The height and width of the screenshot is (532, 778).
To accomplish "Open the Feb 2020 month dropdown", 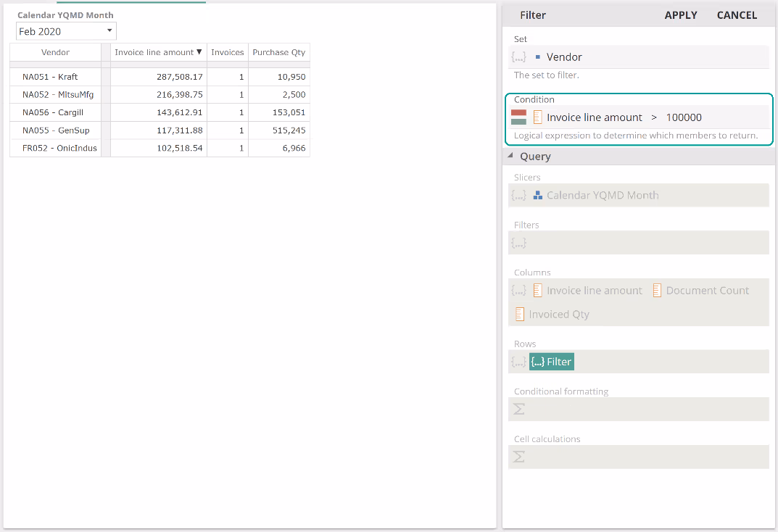I will point(109,31).
